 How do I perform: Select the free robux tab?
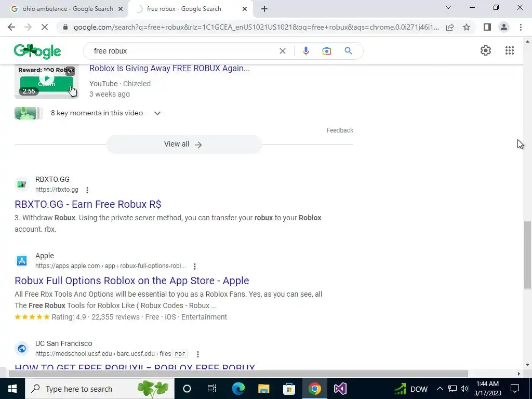pos(190,9)
